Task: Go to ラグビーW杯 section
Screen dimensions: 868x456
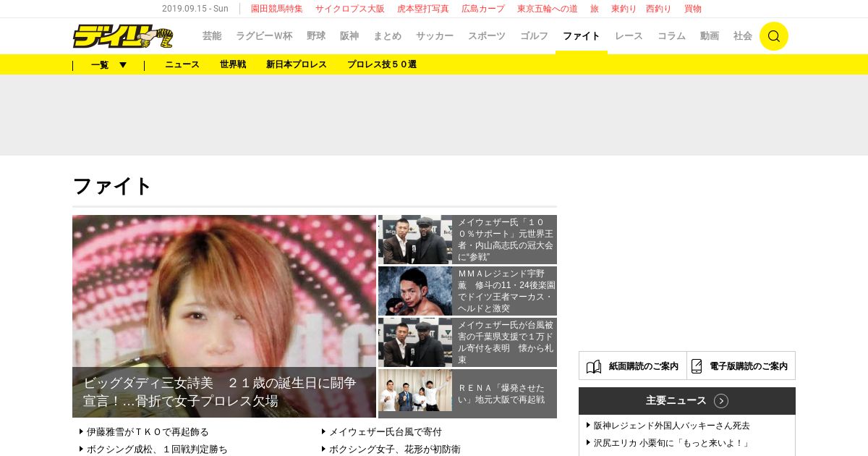Action: pyautogui.click(x=264, y=36)
